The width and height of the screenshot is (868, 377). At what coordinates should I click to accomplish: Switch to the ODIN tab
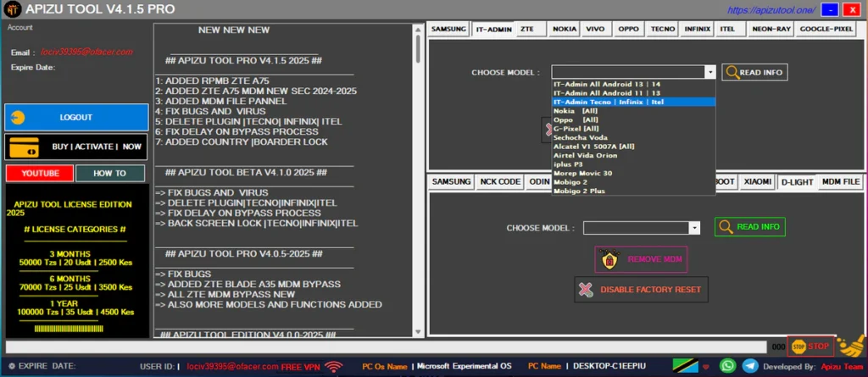point(538,181)
